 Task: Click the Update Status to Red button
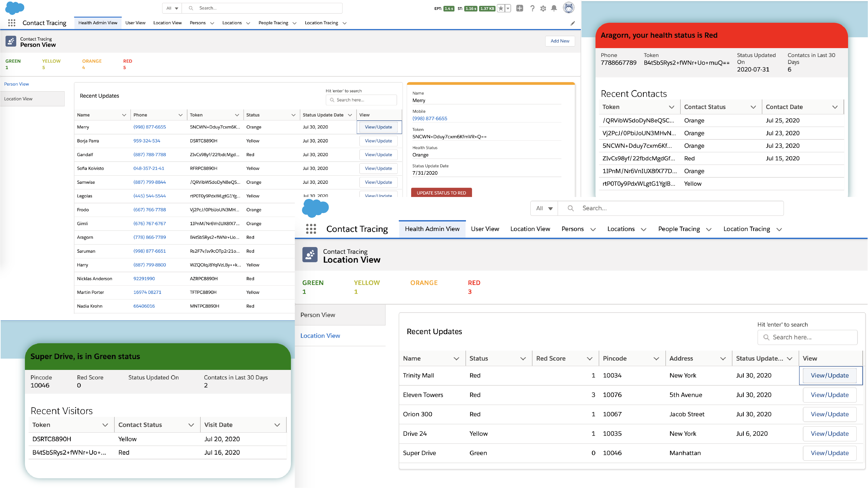pyautogui.click(x=441, y=193)
